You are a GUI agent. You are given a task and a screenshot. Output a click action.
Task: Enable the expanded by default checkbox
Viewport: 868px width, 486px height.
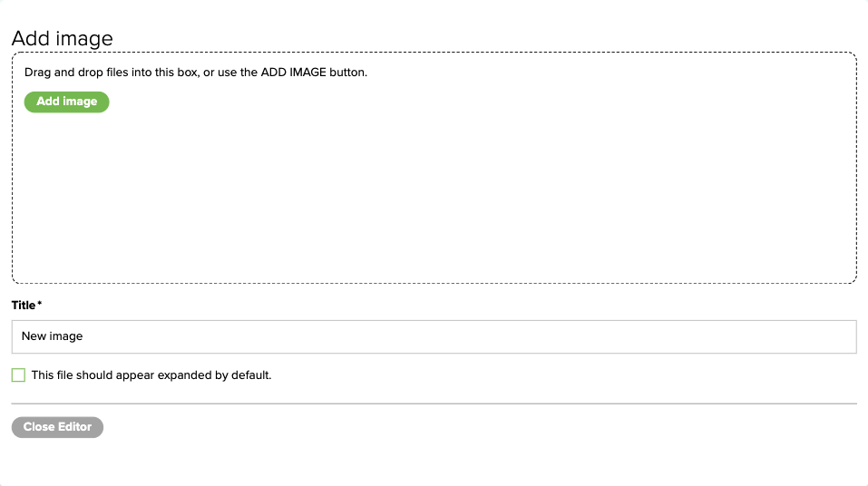tap(18, 375)
